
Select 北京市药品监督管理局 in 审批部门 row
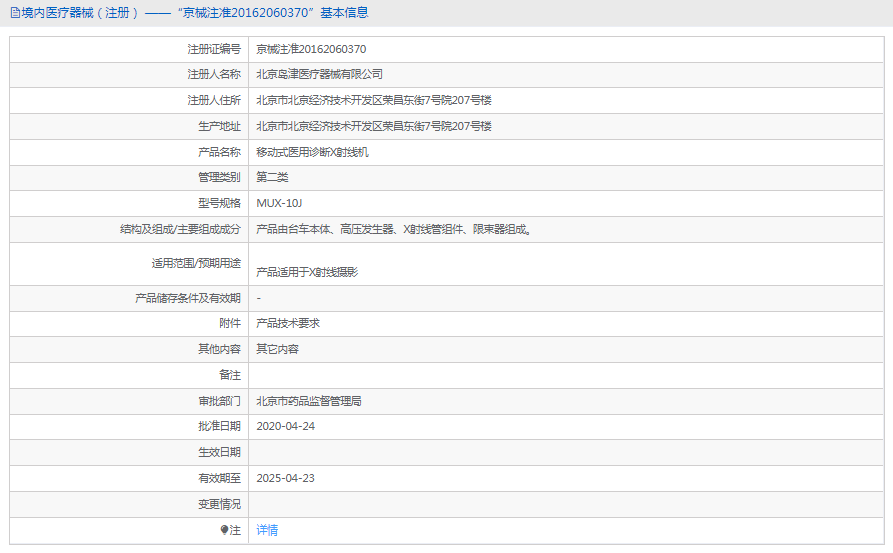309,401
